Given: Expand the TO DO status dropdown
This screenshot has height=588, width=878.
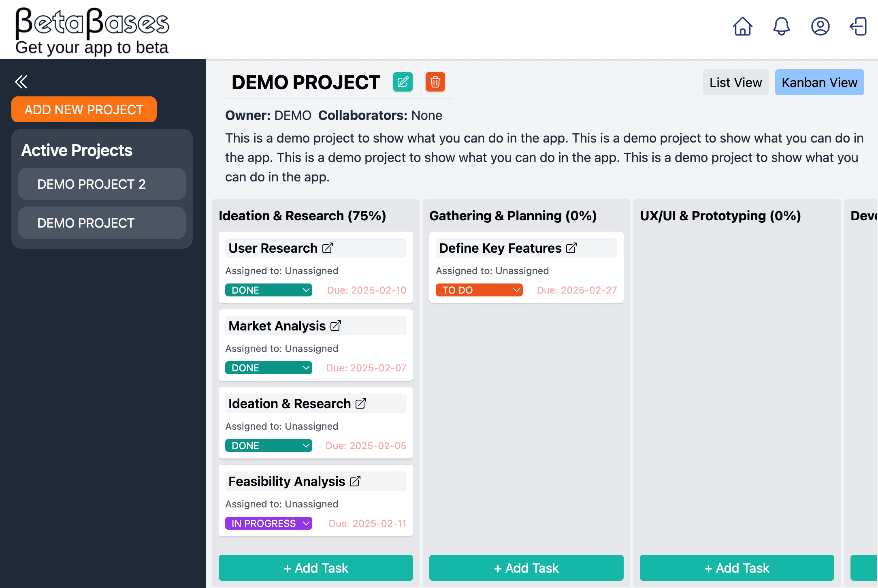Looking at the screenshot, I should tap(479, 290).
